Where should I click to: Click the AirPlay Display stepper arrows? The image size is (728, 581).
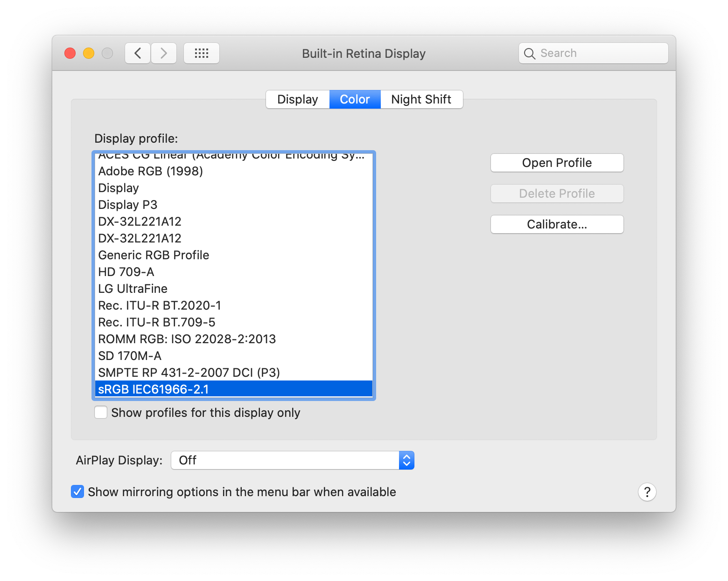[x=406, y=460]
